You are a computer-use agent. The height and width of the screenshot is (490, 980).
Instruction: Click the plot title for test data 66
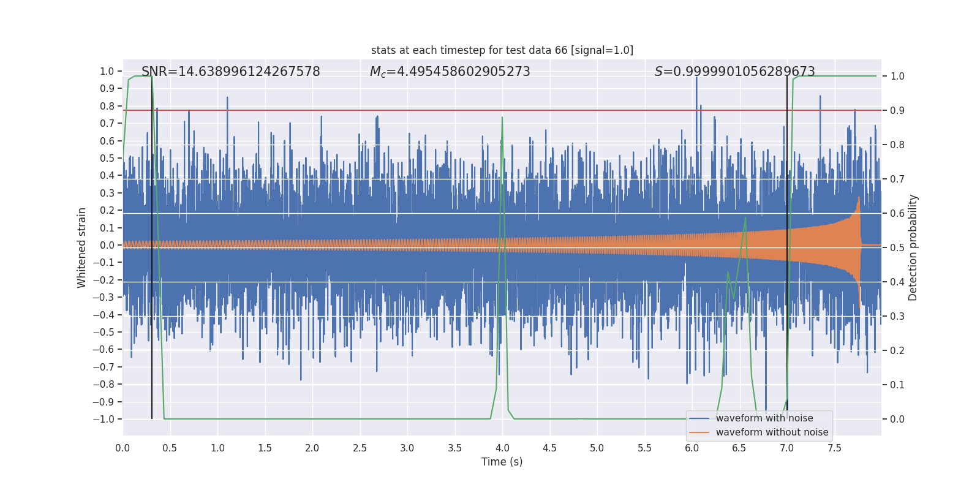[x=502, y=50]
